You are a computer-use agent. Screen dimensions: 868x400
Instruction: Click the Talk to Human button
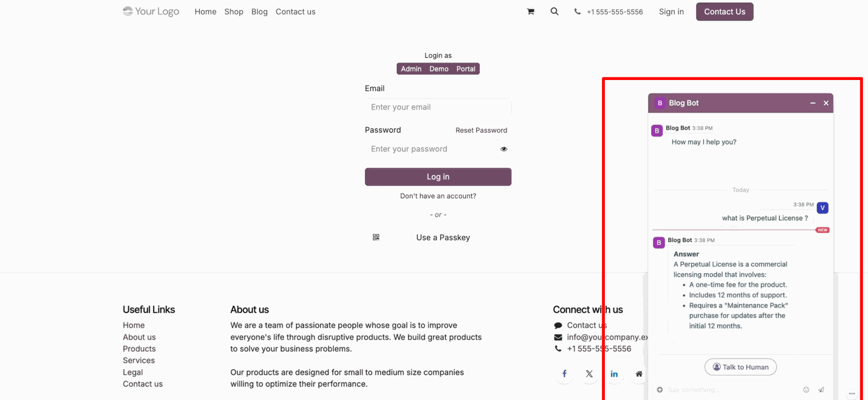coord(741,367)
